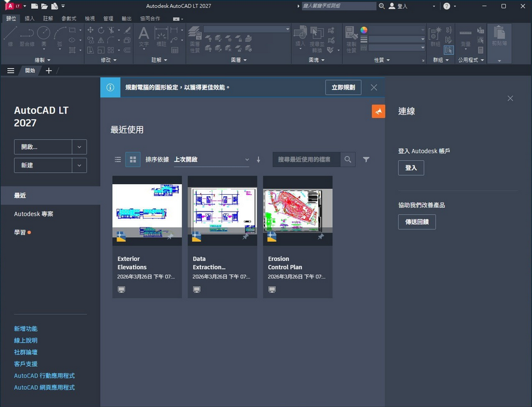Viewport: 532px width, 407px height.
Task: Click the calculator icon in Utilities panel
Action: [x=481, y=50]
